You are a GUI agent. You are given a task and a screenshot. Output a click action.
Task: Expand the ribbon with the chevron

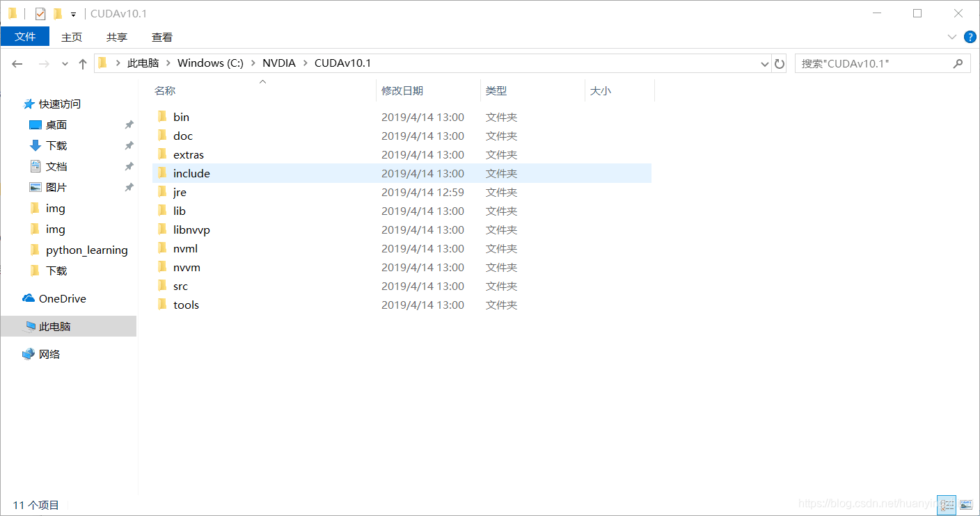pyautogui.click(x=951, y=36)
